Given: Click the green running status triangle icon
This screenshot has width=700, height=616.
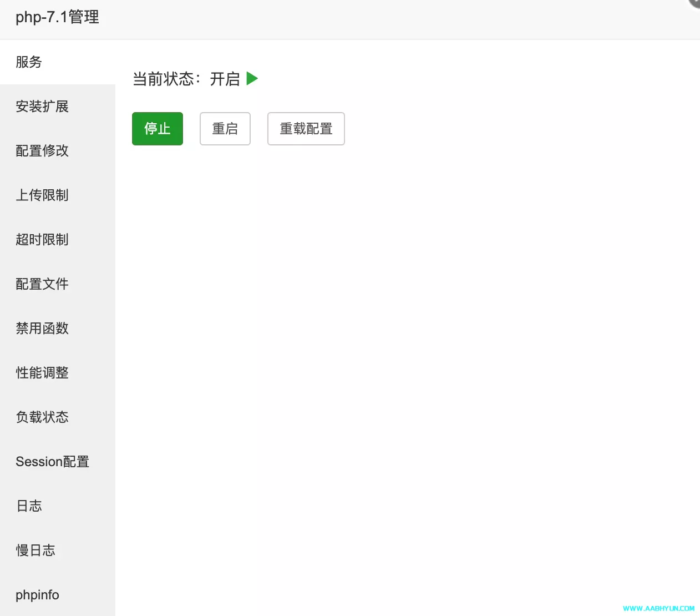Looking at the screenshot, I should pos(252,78).
